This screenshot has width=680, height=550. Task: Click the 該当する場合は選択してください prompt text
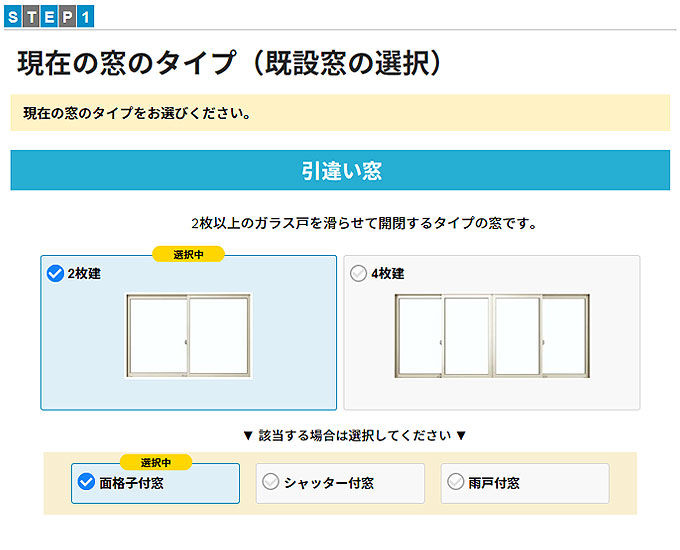355,436
